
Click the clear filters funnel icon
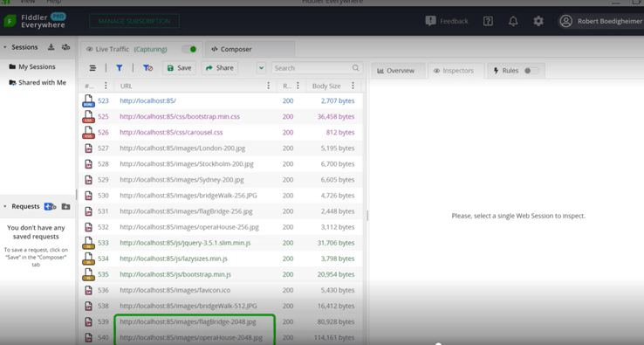click(x=147, y=68)
